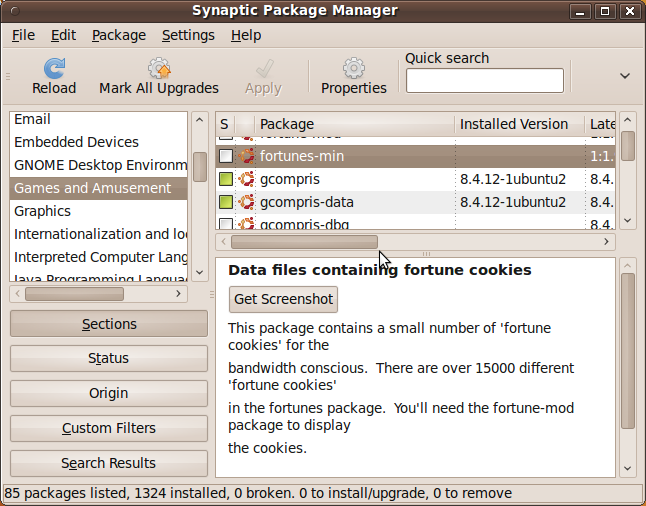Click the Ubuntu logo icon beside gcompris

pos(246,179)
